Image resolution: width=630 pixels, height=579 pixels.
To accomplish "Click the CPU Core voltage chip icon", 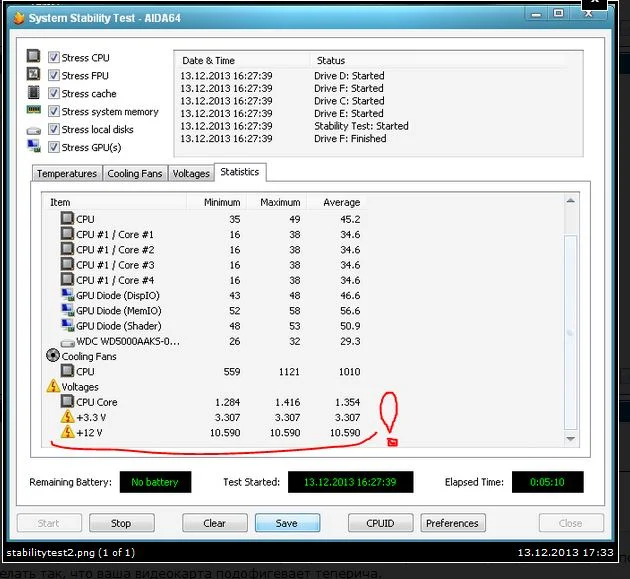I will [67, 401].
